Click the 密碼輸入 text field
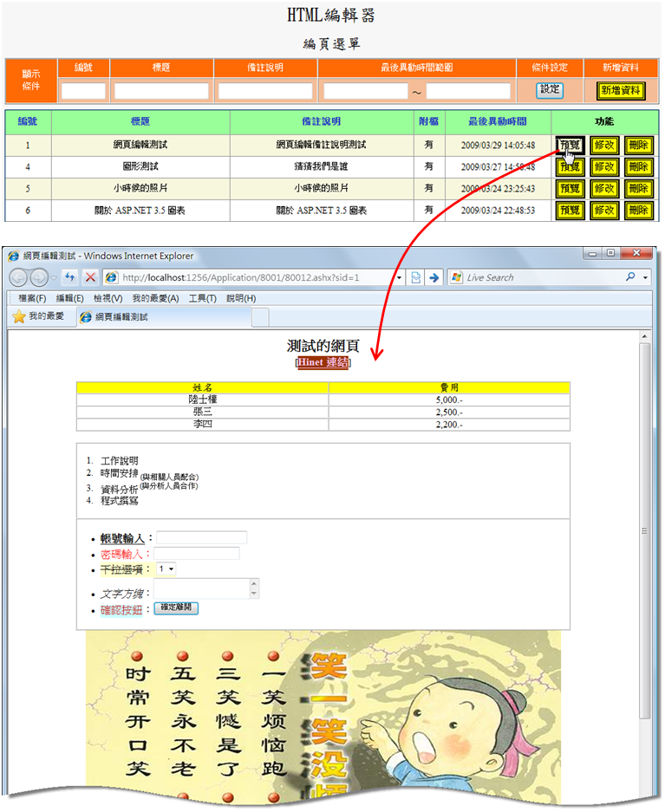This screenshot has width=665, height=812. click(x=197, y=553)
